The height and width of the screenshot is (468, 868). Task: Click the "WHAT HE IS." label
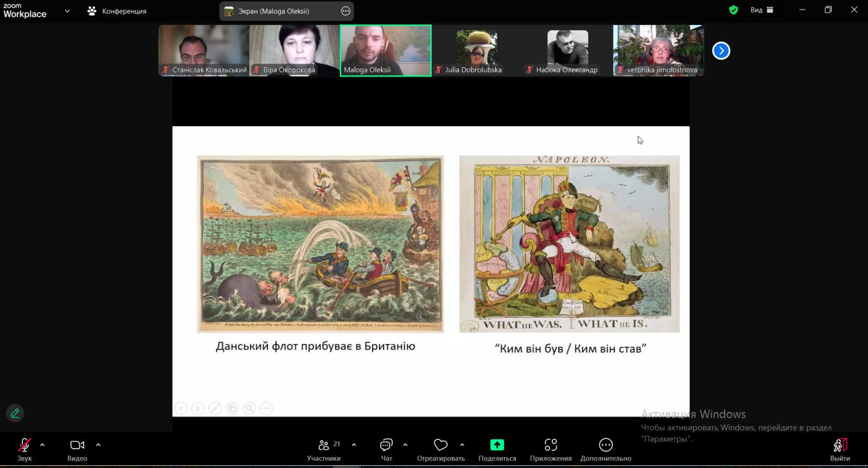coord(612,324)
